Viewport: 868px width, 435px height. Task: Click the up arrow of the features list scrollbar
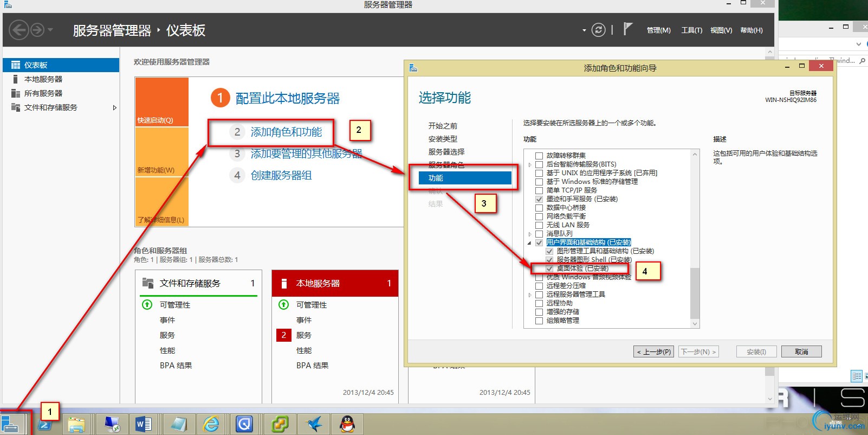pos(695,155)
